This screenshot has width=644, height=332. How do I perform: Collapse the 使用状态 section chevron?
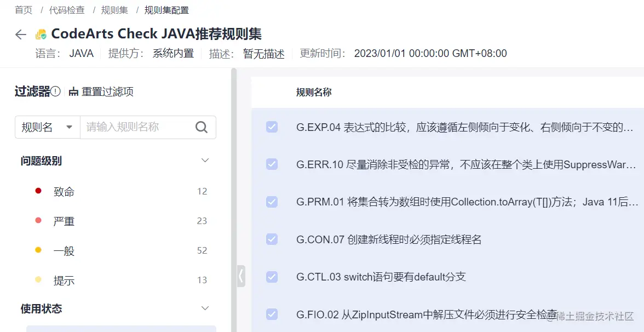pyautogui.click(x=205, y=308)
